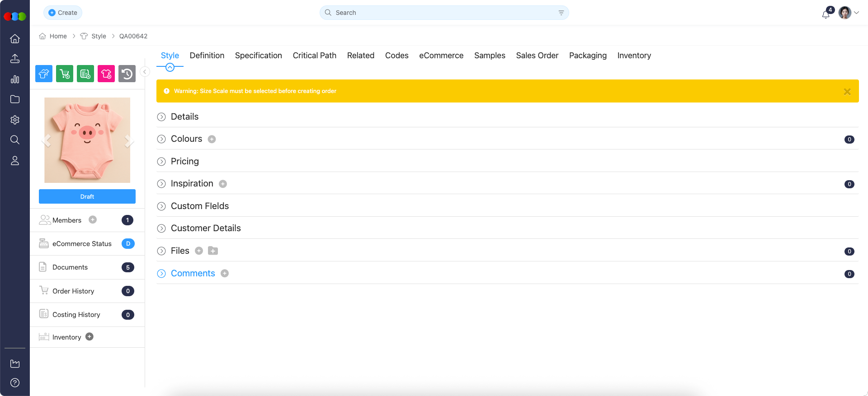Viewport: 868px width, 396px height.
Task: Expand the Details section
Action: click(x=161, y=117)
